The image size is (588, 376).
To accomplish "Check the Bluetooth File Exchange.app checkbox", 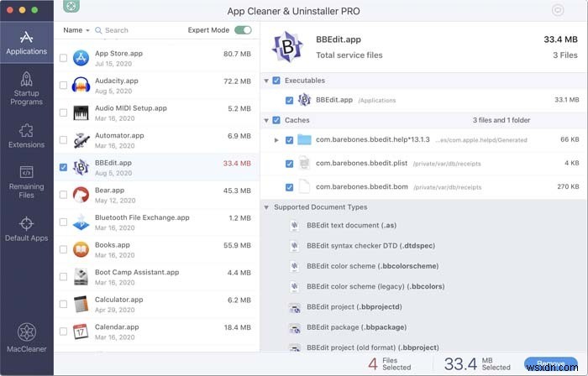I will pyautogui.click(x=63, y=222).
